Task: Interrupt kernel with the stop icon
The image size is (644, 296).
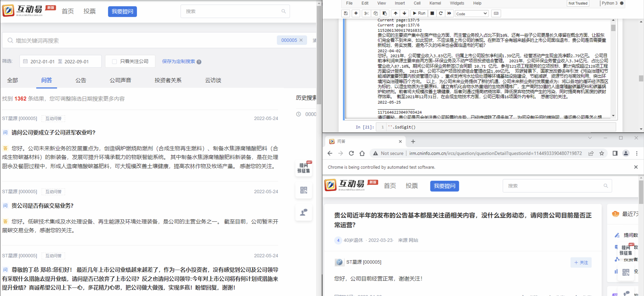Action: [x=432, y=13]
